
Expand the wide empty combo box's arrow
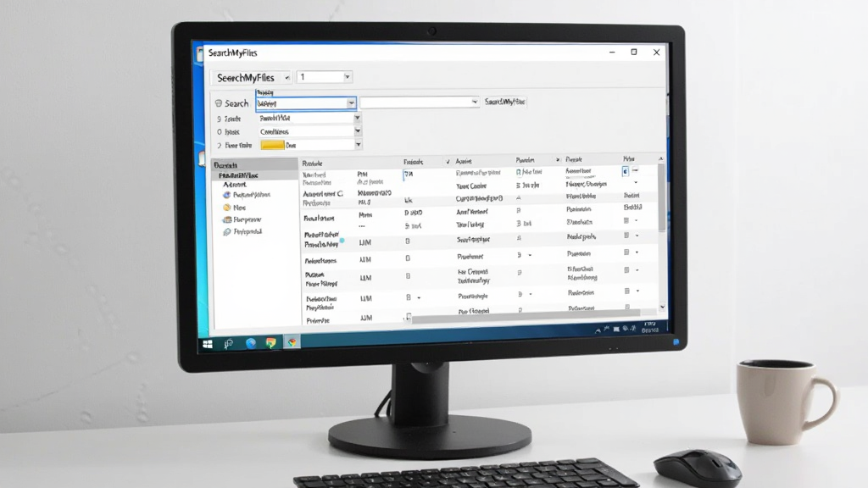pos(475,102)
